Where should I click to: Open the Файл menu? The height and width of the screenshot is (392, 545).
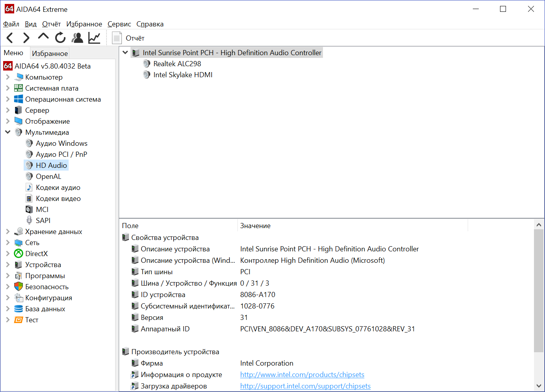(11, 24)
